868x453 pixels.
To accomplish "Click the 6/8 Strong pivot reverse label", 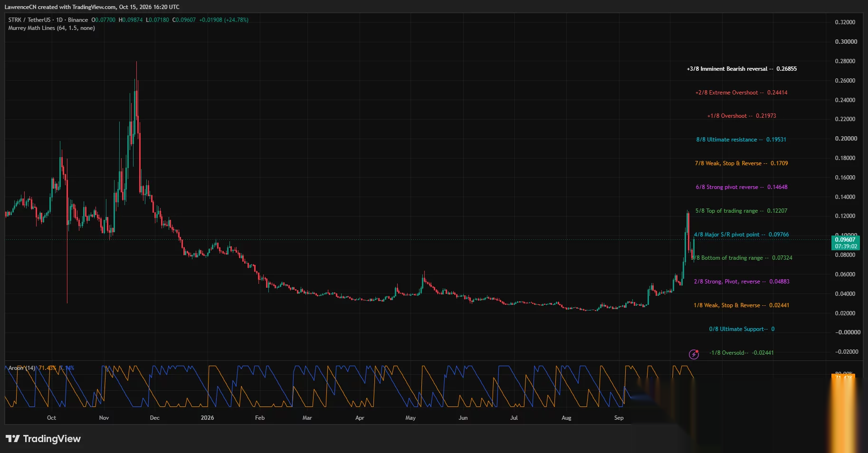I will pyautogui.click(x=742, y=187).
